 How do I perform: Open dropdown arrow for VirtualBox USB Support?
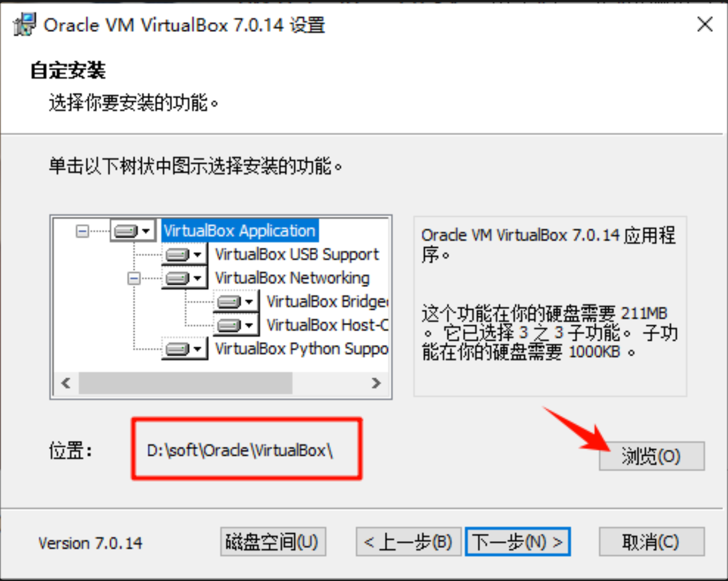tap(197, 255)
